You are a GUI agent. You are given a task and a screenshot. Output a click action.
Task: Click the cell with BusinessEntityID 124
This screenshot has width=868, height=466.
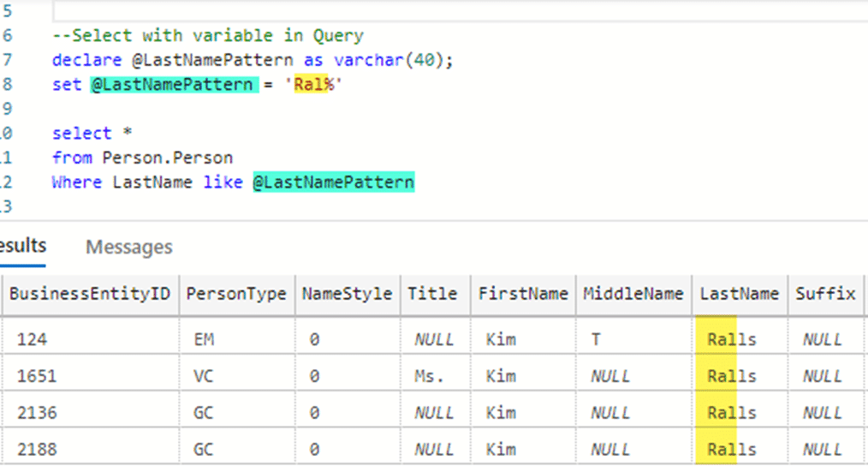coord(31,339)
